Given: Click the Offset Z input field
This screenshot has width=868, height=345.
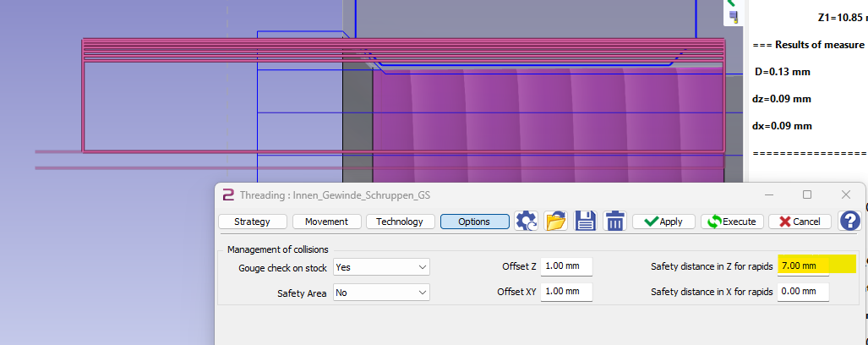Looking at the screenshot, I should click(566, 266).
